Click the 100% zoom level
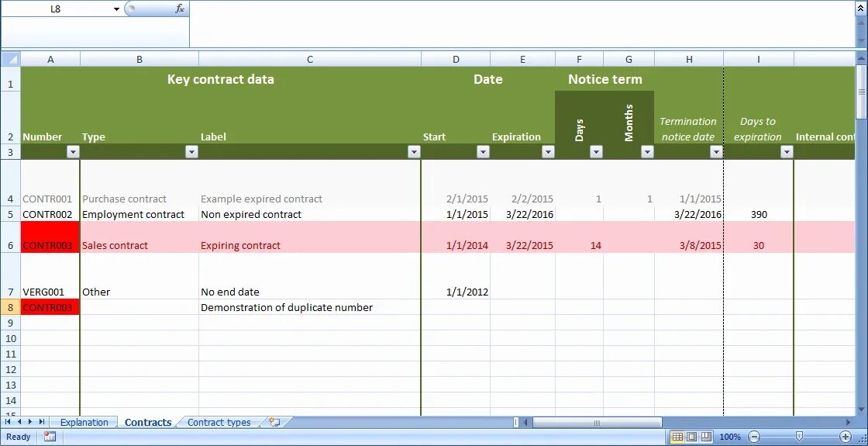868x446 pixels. [x=730, y=437]
